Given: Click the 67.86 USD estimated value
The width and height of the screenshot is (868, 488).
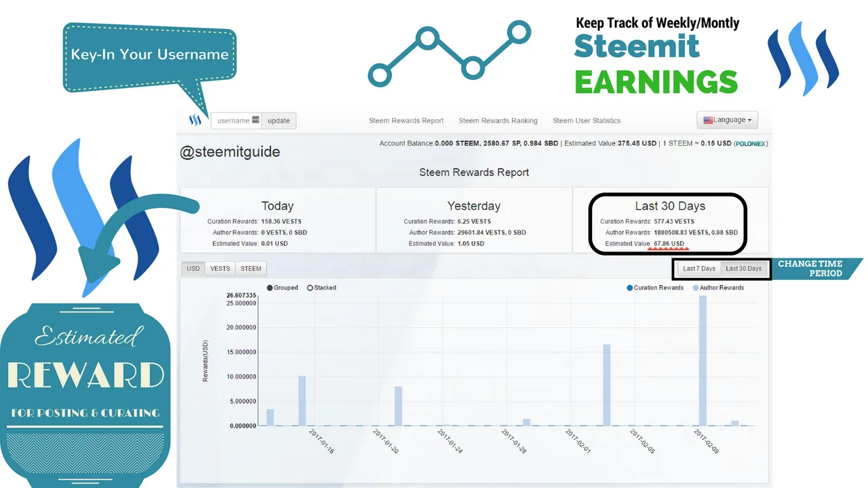Looking at the screenshot, I should [x=669, y=243].
